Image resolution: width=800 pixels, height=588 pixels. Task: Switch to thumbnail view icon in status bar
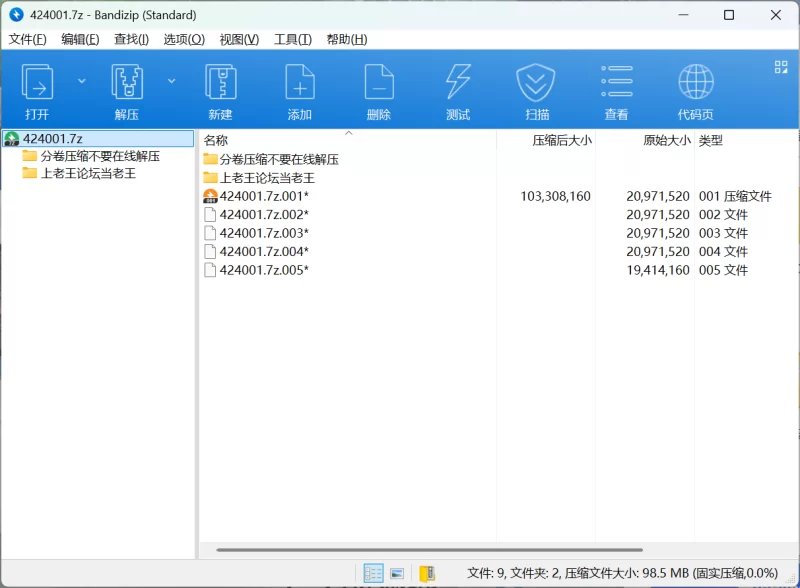[397, 574]
